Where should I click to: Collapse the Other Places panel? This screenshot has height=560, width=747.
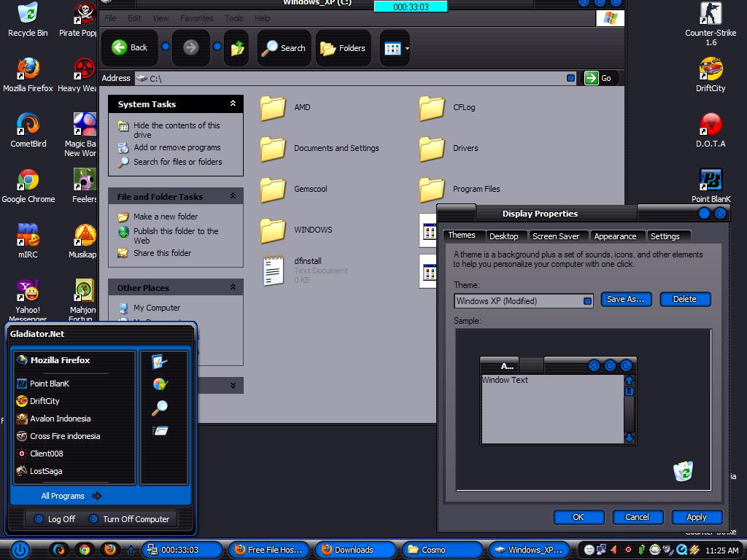tap(233, 287)
